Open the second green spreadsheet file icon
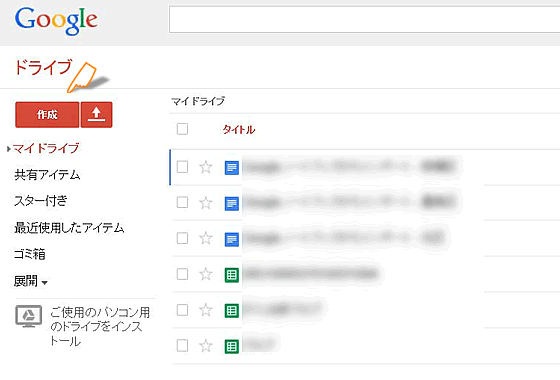 click(x=232, y=310)
